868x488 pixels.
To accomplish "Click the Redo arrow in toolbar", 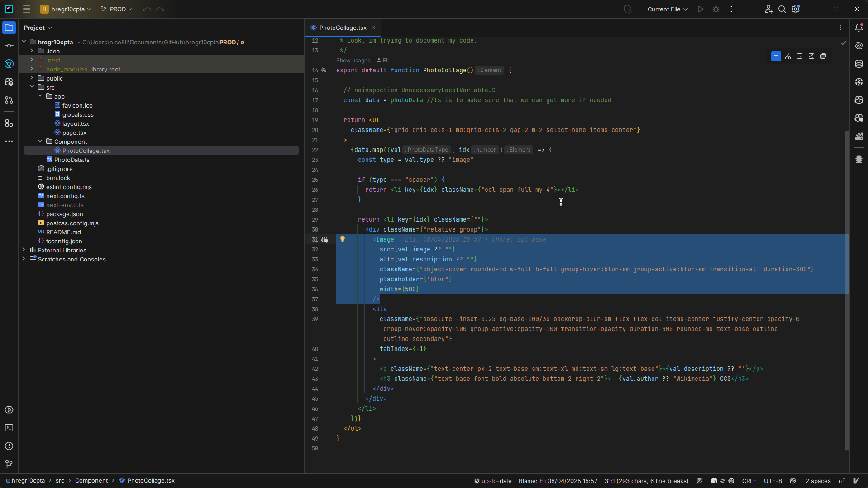I will point(160,9).
